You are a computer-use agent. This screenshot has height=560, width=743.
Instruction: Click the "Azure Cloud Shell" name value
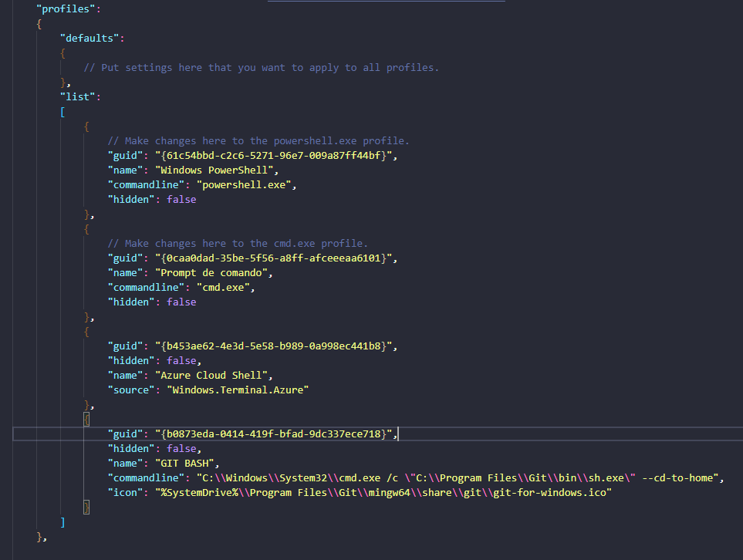pos(211,376)
